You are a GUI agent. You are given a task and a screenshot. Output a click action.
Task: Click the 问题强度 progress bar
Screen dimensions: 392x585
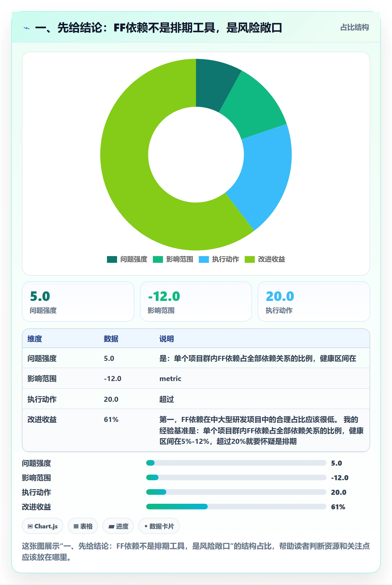236,463
